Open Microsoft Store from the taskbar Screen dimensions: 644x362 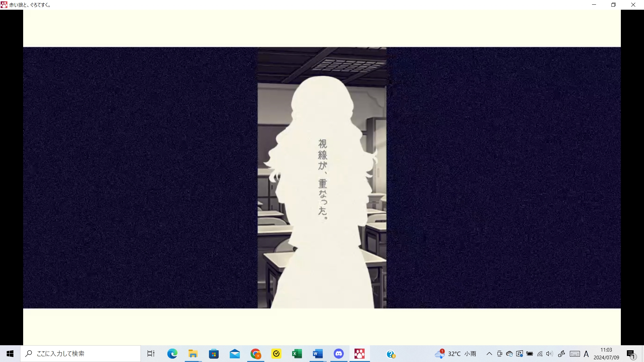click(x=214, y=354)
